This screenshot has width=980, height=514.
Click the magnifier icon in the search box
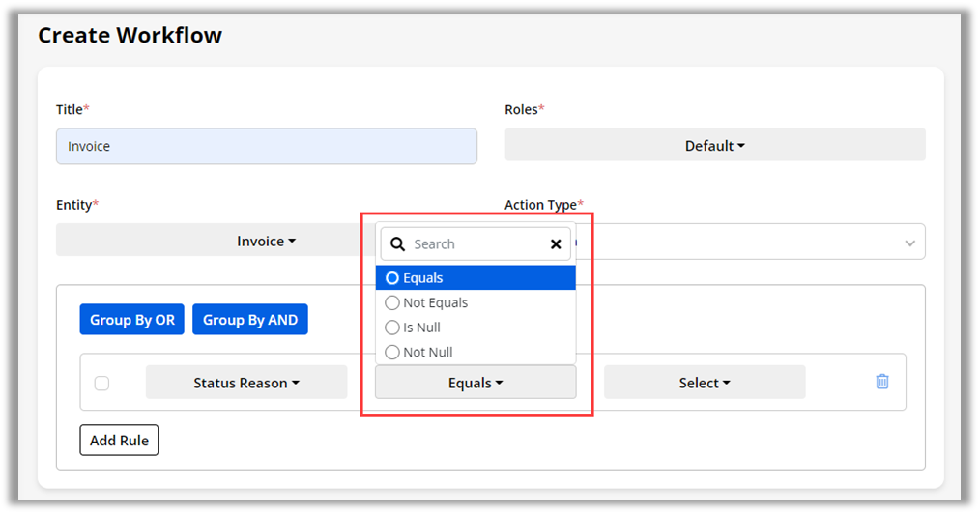point(397,244)
